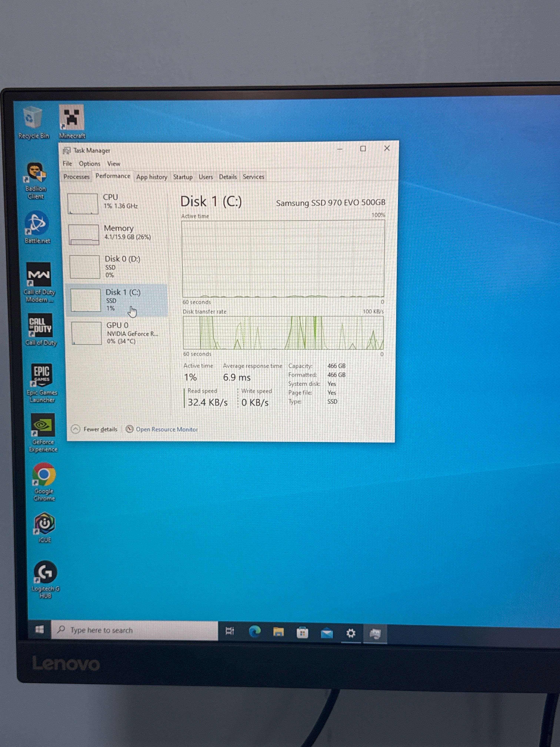This screenshot has width=560, height=747.
Task: Click the Disk 1 (C:) heading text
Action: (211, 201)
